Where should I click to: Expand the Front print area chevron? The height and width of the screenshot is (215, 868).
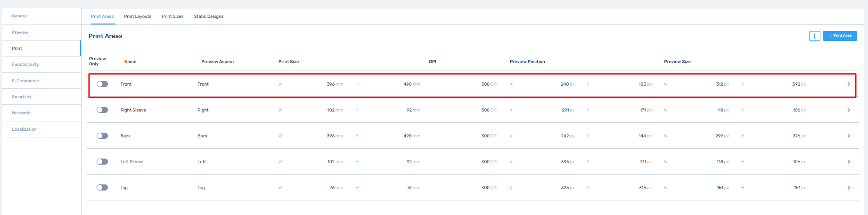click(x=849, y=84)
